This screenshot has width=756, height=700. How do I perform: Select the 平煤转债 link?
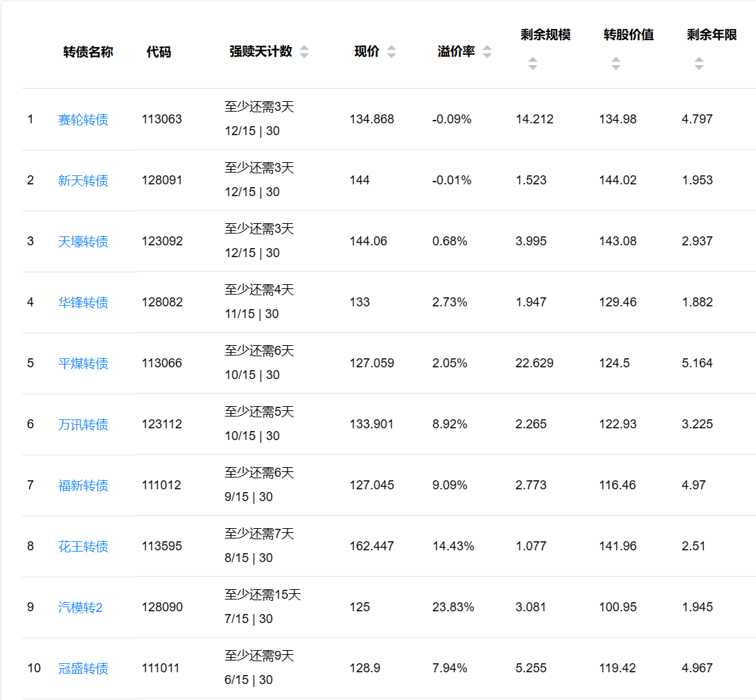point(83,364)
